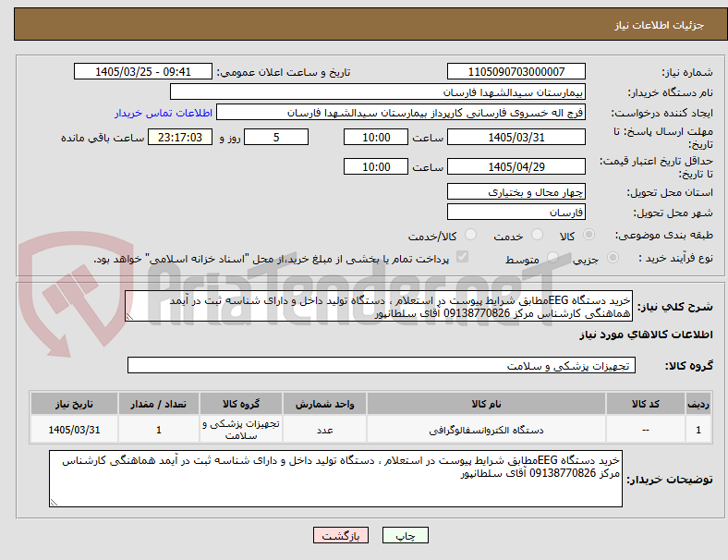Click the remaining days field showing 5
728x560 pixels.
(276, 138)
